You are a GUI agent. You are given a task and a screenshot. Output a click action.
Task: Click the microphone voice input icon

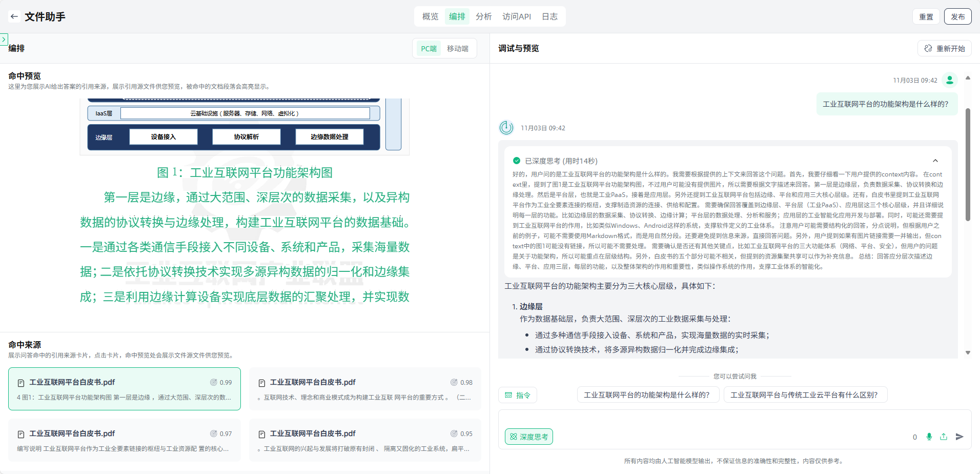tap(929, 437)
